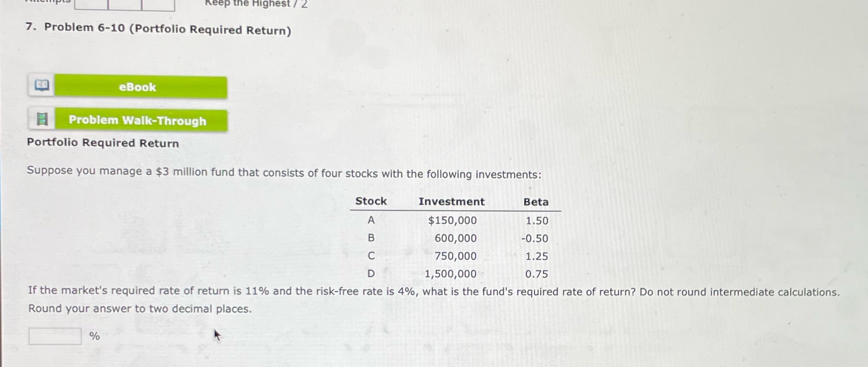Viewport: 868px width, 367px height.
Task: Click the Investment column header
Action: pyautogui.click(x=451, y=201)
